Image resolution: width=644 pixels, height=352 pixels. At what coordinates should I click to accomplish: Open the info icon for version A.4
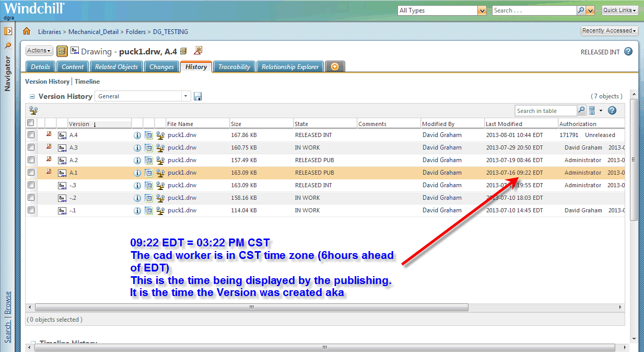137,135
